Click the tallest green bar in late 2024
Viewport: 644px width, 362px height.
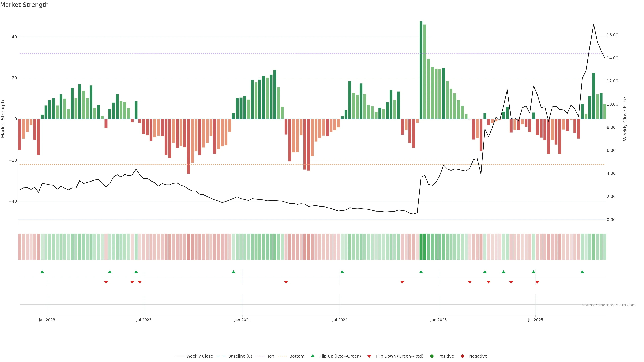click(x=421, y=70)
